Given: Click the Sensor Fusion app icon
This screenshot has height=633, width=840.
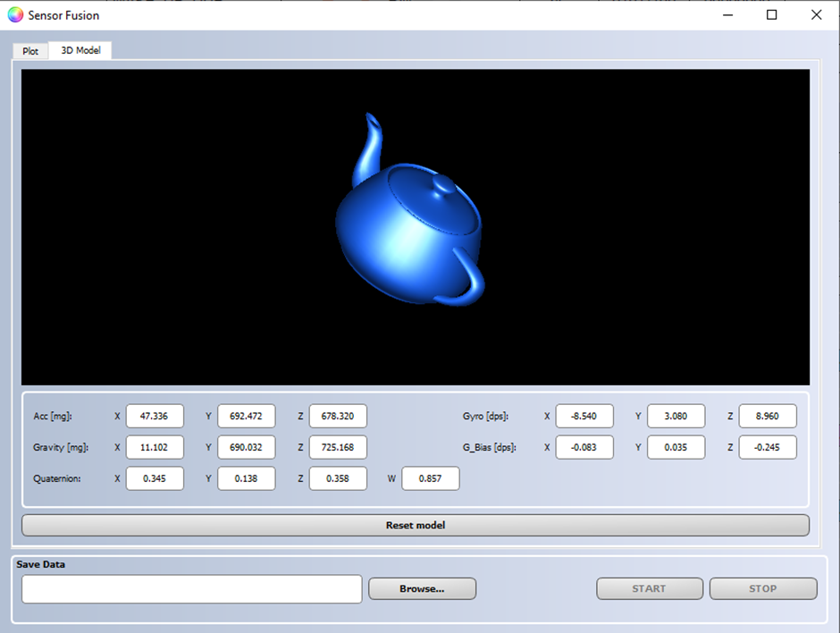Looking at the screenshot, I should (15, 15).
